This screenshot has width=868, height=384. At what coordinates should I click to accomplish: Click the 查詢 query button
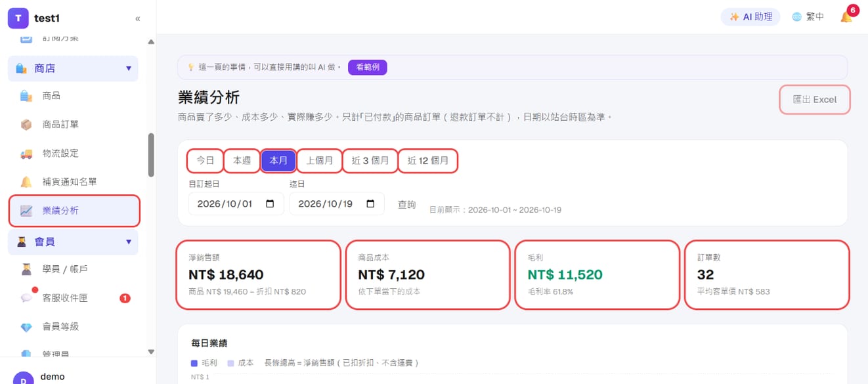pyautogui.click(x=407, y=204)
